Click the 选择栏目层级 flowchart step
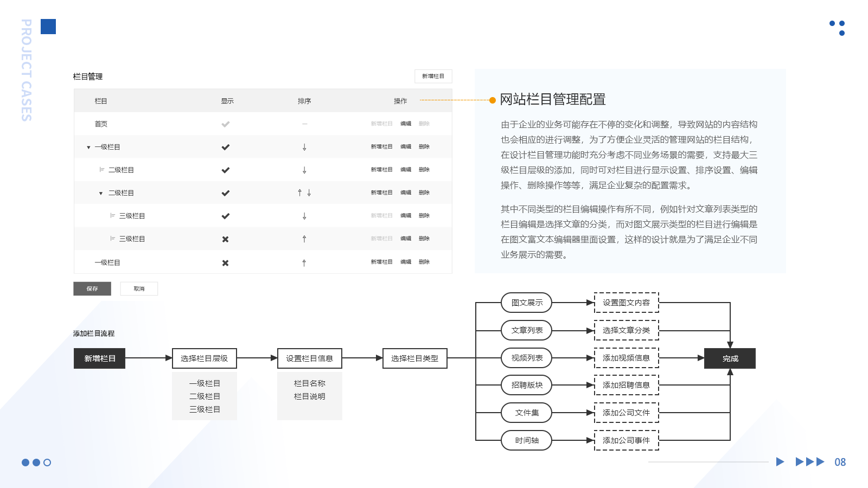The height and width of the screenshot is (488, 868). coord(205,358)
